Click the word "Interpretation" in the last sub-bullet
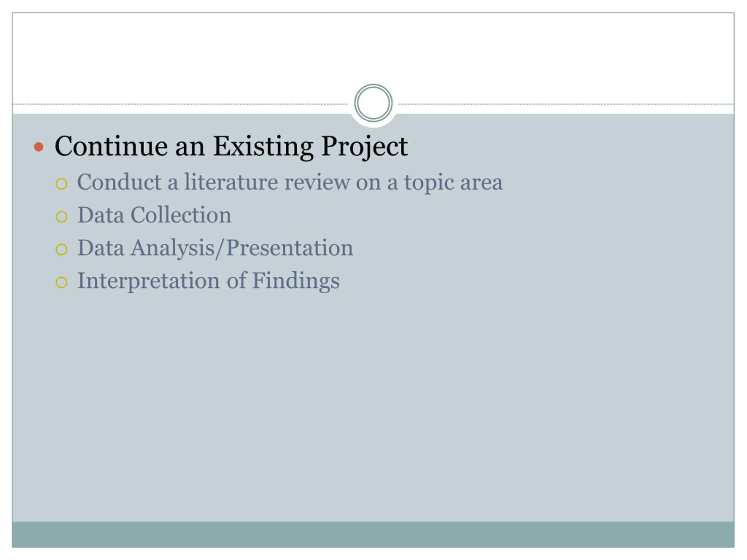This screenshot has height=560, width=747. coord(149,281)
